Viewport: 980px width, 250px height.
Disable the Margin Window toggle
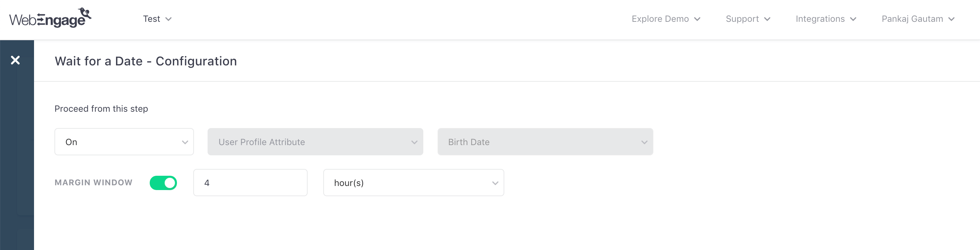pos(163,183)
